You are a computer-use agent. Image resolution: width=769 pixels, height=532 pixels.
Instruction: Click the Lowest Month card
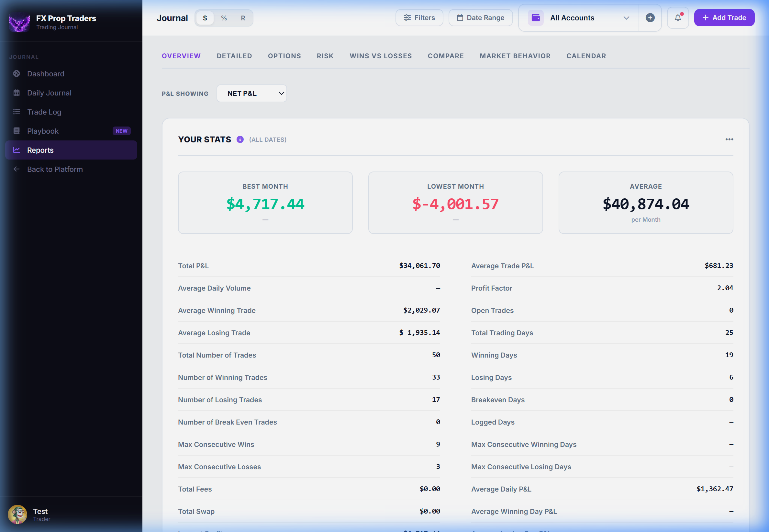coord(455,203)
